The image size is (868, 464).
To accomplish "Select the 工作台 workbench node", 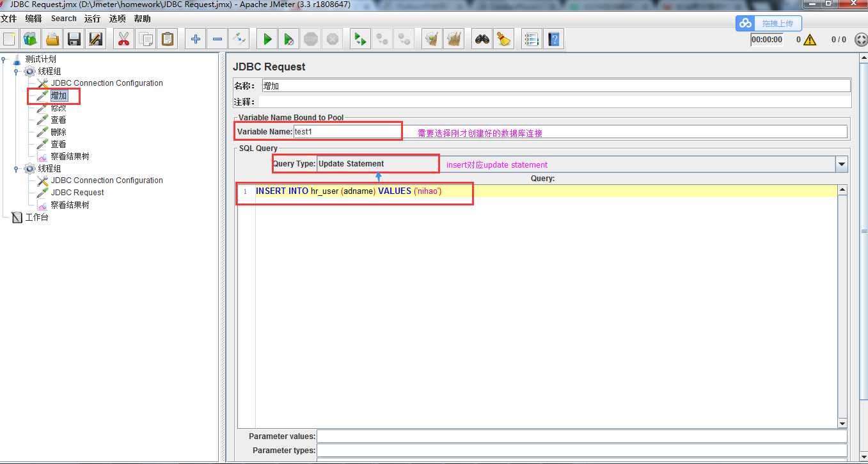I will pyautogui.click(x=36, y=217).
